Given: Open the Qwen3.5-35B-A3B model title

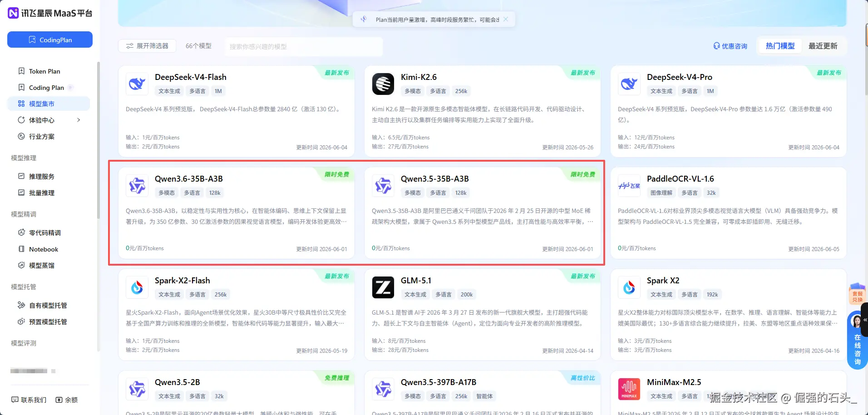Looking at the screenshot, I should click(x=435, y=179).
